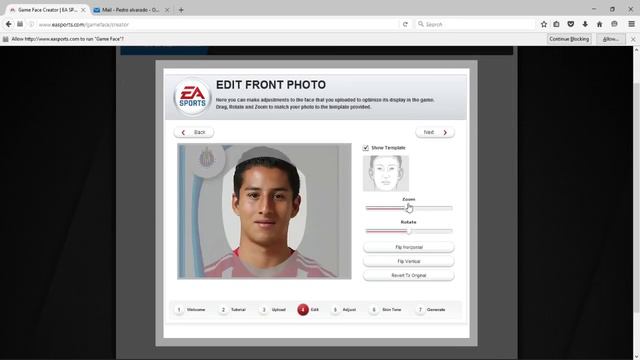The image size is (640, 360).
Task: Uncheck the Show Template checkbox
Action: pos(366,148)
